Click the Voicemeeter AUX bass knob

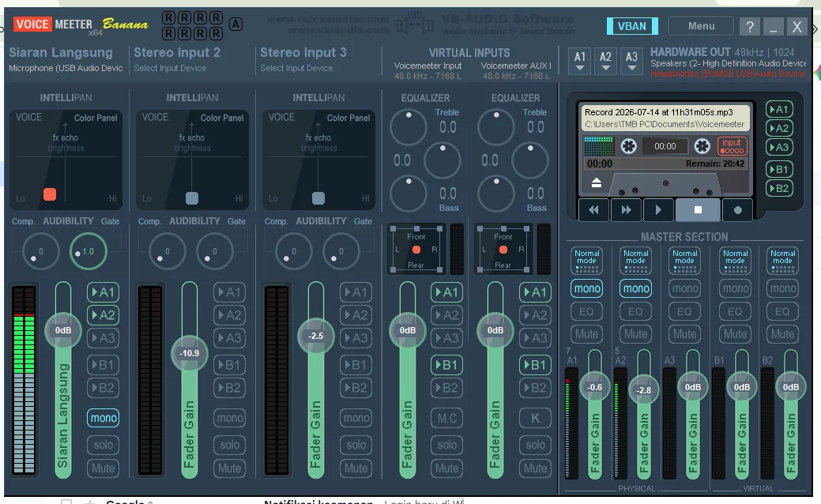pos(496,193)
